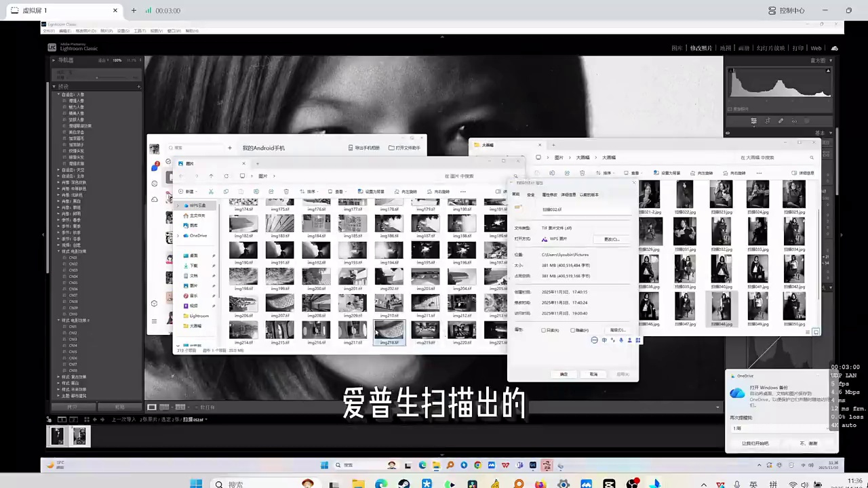Switch to 详细信息 tab in properties dialog
868x488 pixels.
point(568,195)
